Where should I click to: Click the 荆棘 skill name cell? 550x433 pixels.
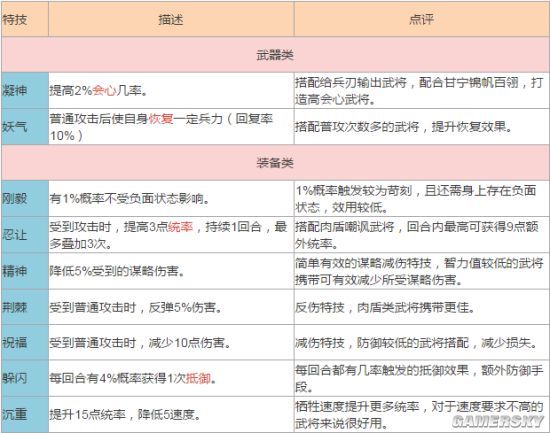tap(25, 307)
